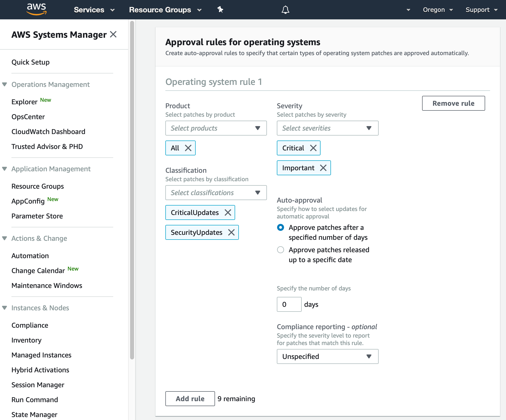Remove the CriticalUpdates classification tag
The width and height of the screenshot is (506, 420).
[x=228, y=212]
